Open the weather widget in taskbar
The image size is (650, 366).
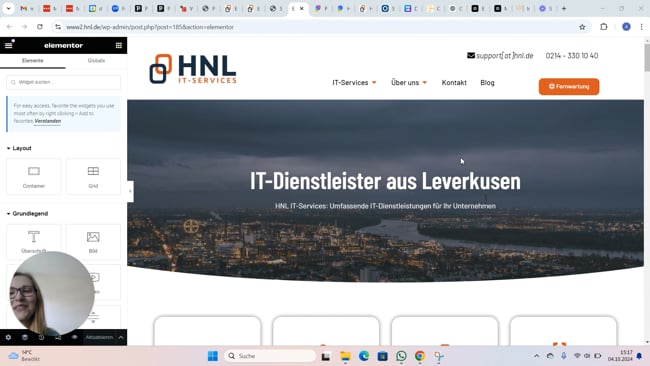coord(25,356)
